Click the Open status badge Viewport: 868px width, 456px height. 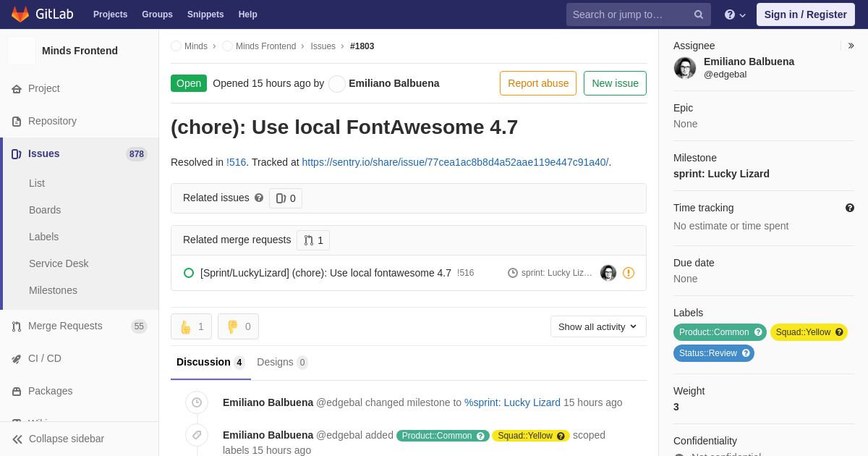tap(189, 83)
